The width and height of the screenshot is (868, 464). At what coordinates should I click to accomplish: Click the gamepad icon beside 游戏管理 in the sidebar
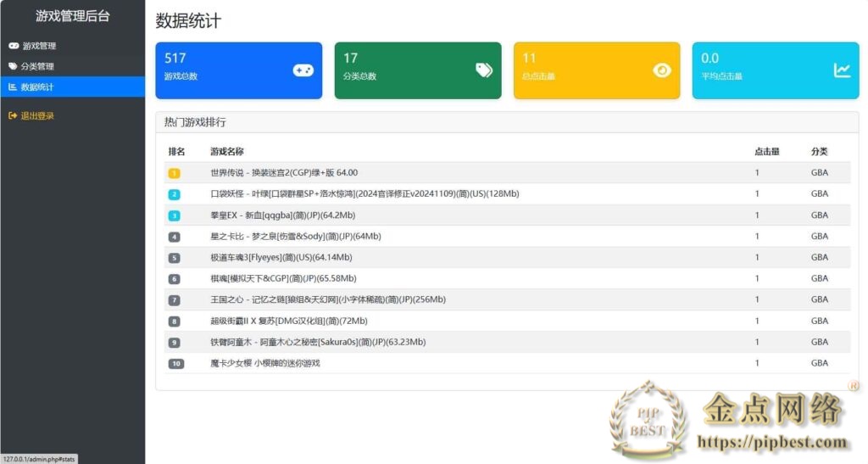pyautogui.click(x=13, y=46)
